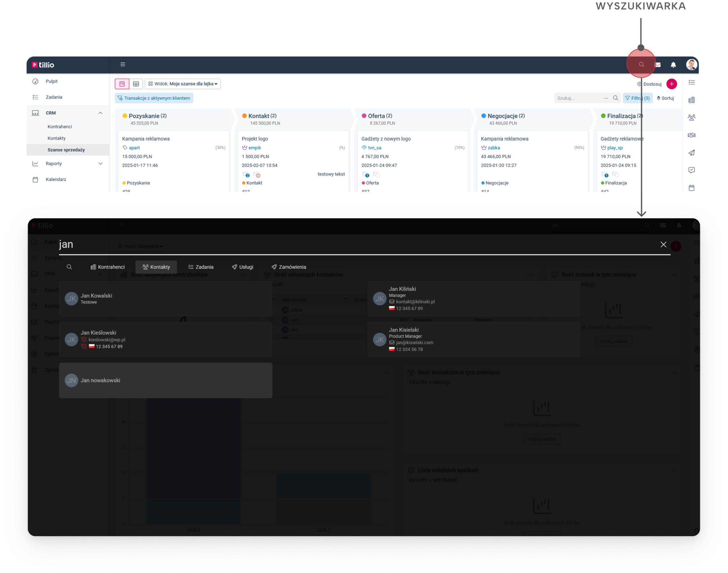The height and width of the screenshot is (573, 728).
Task: Open the empik client link
Action: point(255,148)
